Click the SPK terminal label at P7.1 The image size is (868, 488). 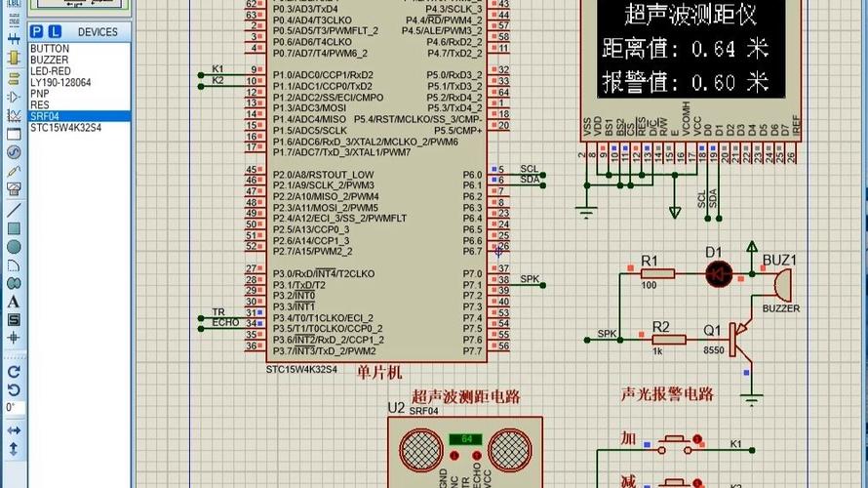pyautogui.click(x=530, y=279)
